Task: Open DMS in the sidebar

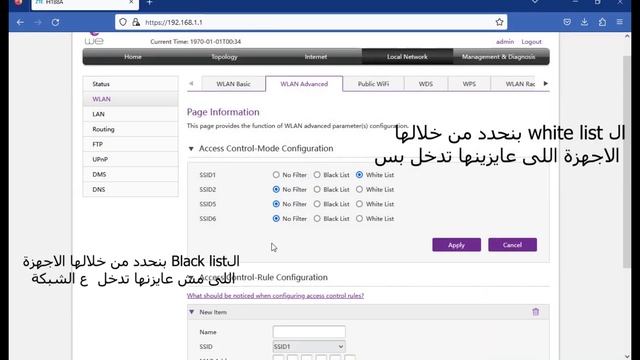Action: coord(131,174)
